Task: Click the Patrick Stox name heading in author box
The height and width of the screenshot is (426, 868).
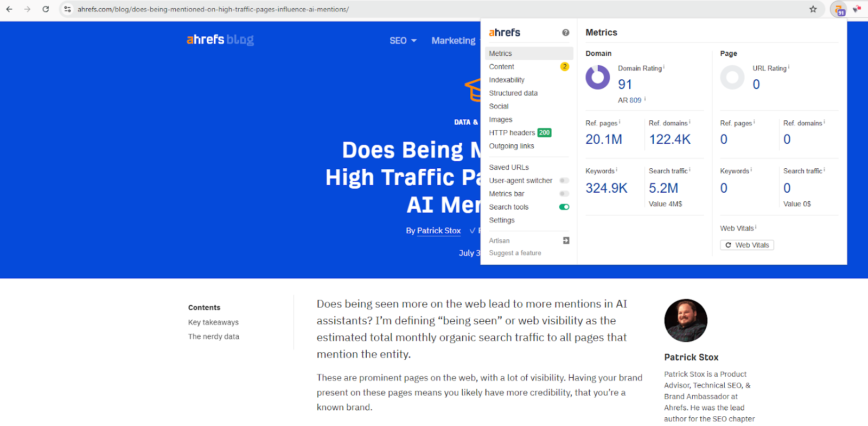Action: 691,357
